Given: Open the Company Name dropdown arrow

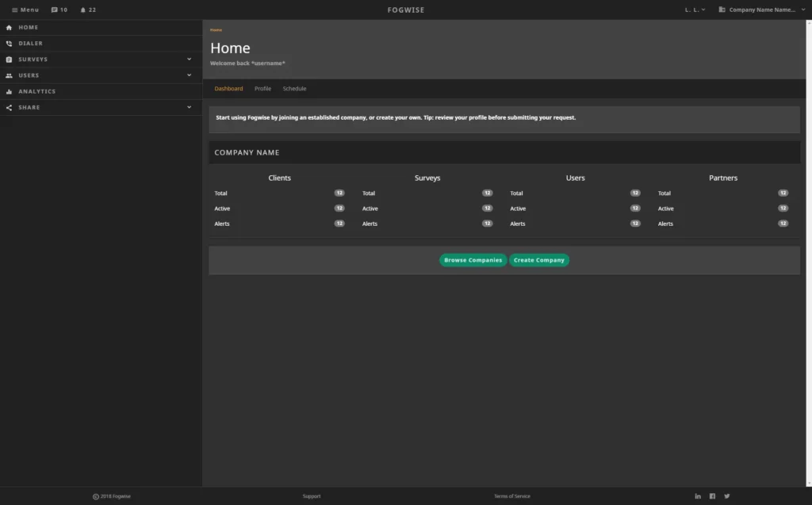Looking at the screenshot, I should click(803, 10).
